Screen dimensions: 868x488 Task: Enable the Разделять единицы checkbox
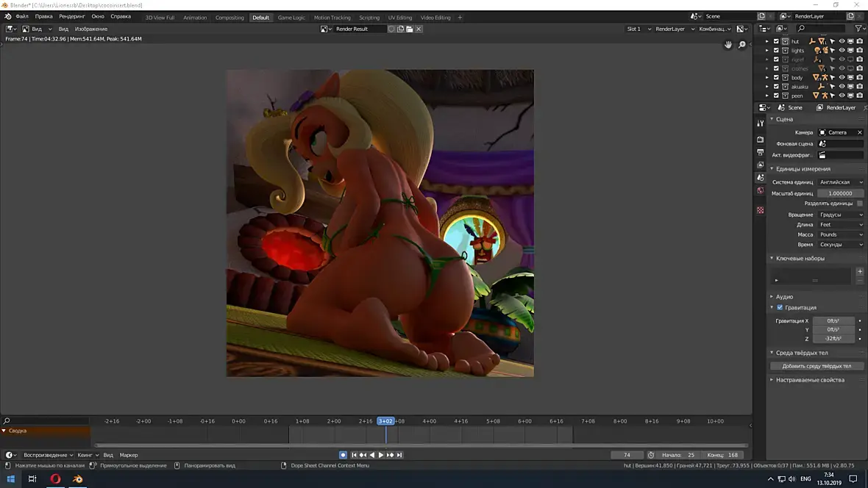pos(860,204)
